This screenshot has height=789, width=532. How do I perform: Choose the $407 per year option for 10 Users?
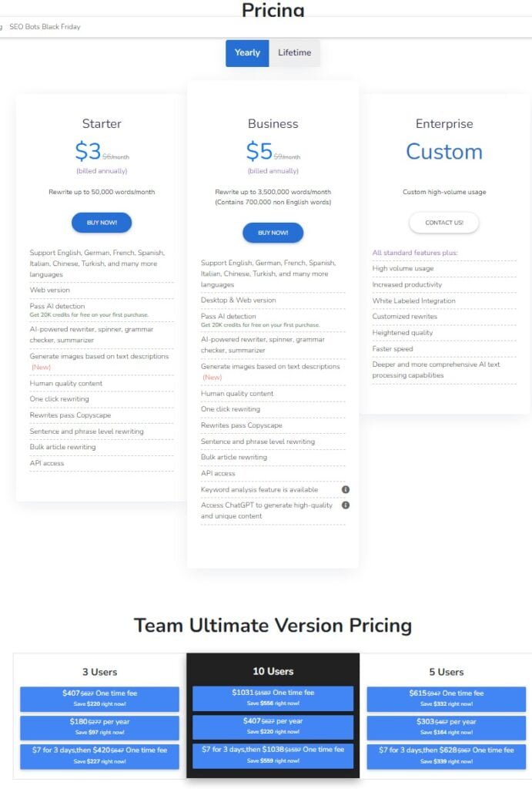pyautogui.click(x=273, y=727)
